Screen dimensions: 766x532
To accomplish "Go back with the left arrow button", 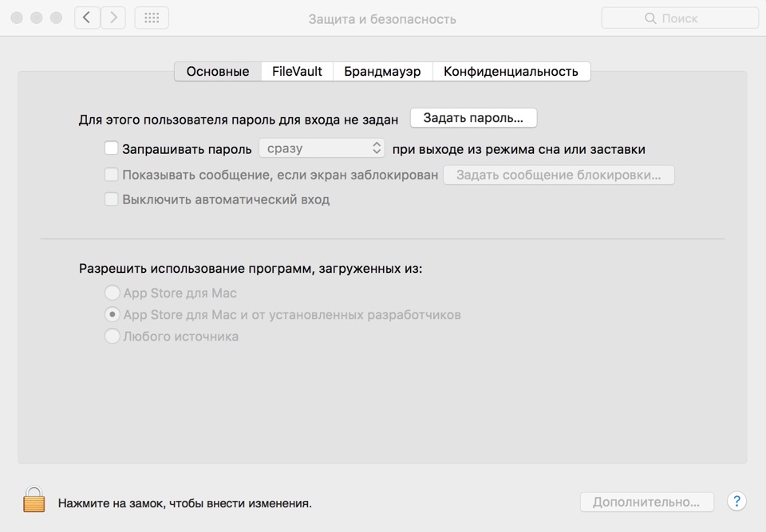I will (87, 18).
